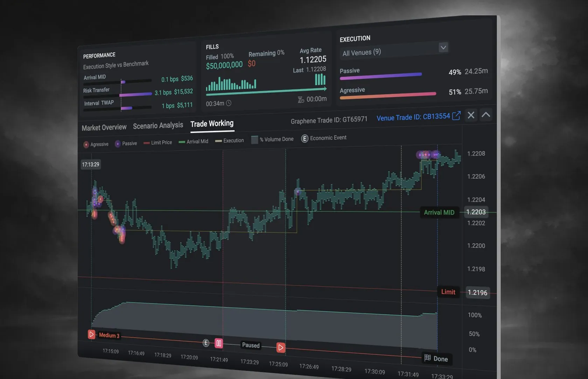Click the 1.2196 limit price axis tag
The height and width of the screenshot is (379, 588).
click(x=478, y=293)
